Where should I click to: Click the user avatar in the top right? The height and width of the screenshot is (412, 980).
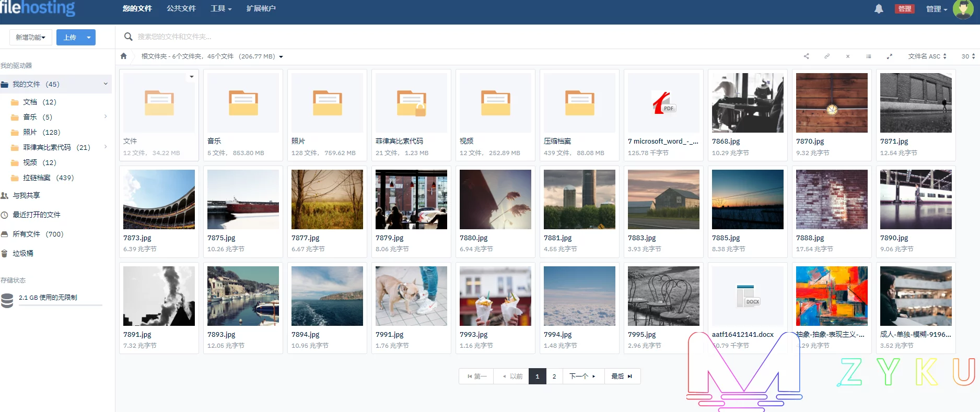(963, 9)
